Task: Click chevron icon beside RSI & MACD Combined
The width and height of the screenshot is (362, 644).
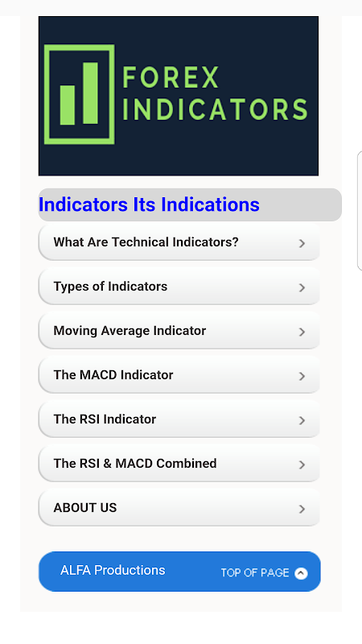Action: click(302, 465)
